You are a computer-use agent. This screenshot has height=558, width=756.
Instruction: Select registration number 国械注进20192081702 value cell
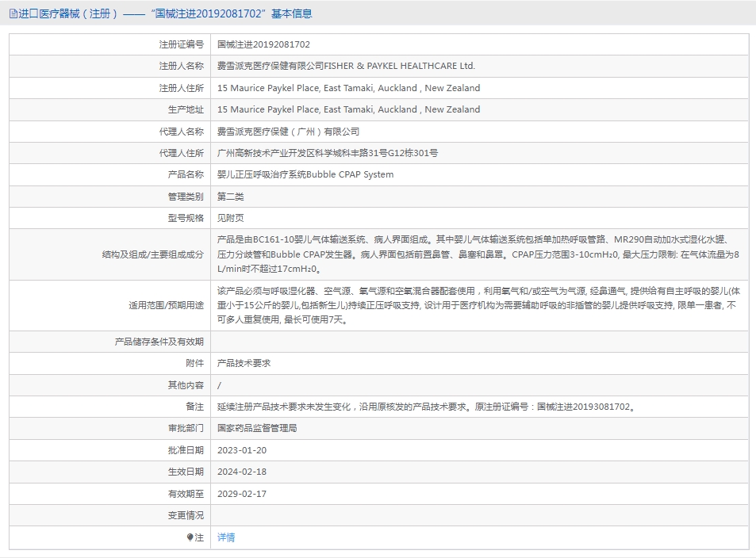coord(263,44)
